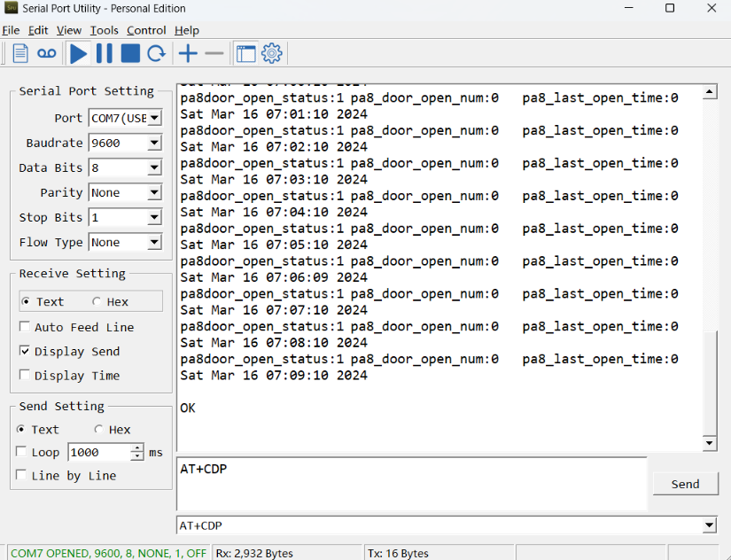The image size is (731, 560).
Task: Click the minus remove icon
Action: pyautogui.click(x=214, y=54)
